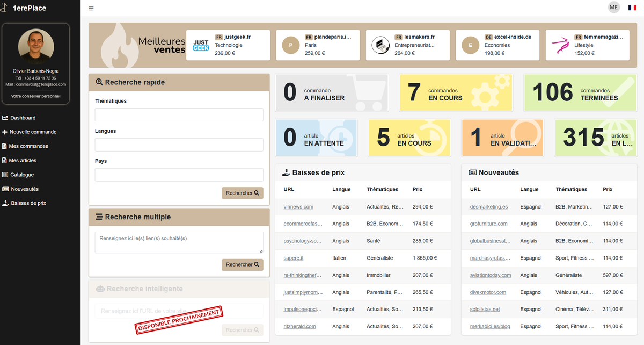This screenshot has height=345, width=644.
Task: Open the ritzherald.com link
Action: click(x=299, y=326)
